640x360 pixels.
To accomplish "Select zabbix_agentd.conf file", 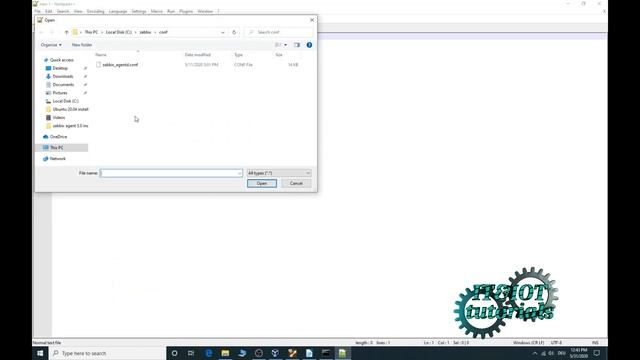I will 120,65.
